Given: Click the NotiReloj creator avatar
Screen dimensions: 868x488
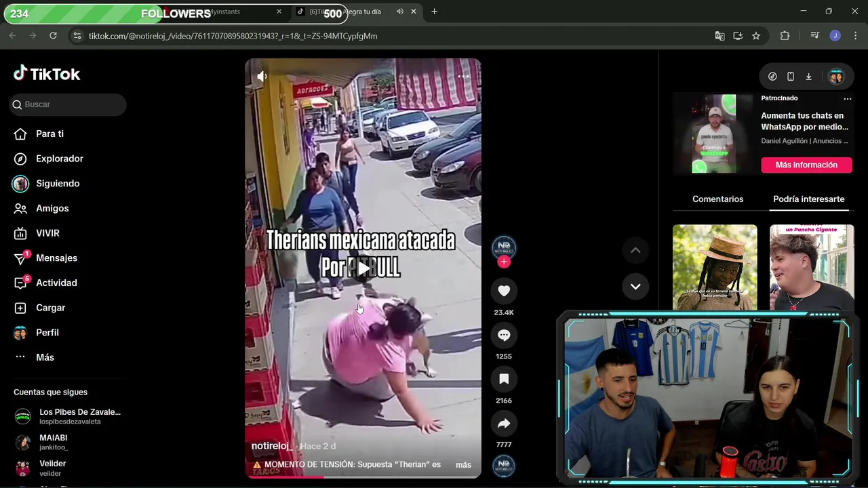Looking at the screenshot, I should pos(504,247).
